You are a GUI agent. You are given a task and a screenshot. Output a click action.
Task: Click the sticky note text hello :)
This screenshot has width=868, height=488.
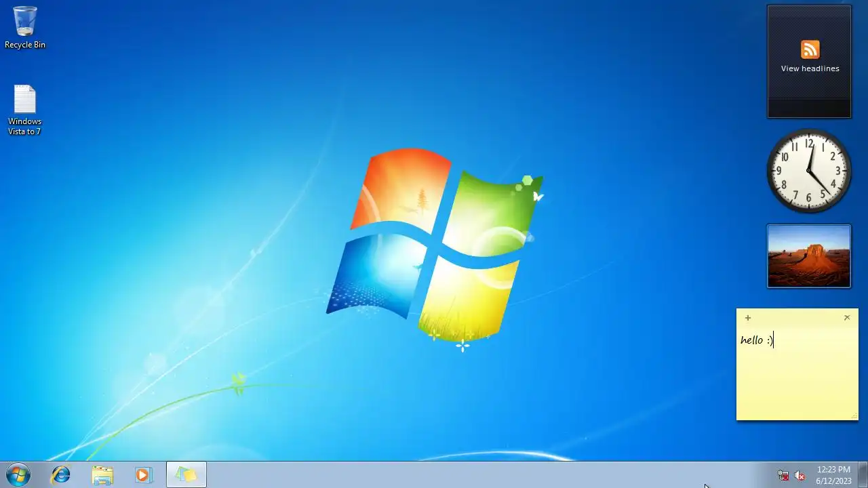757,340
